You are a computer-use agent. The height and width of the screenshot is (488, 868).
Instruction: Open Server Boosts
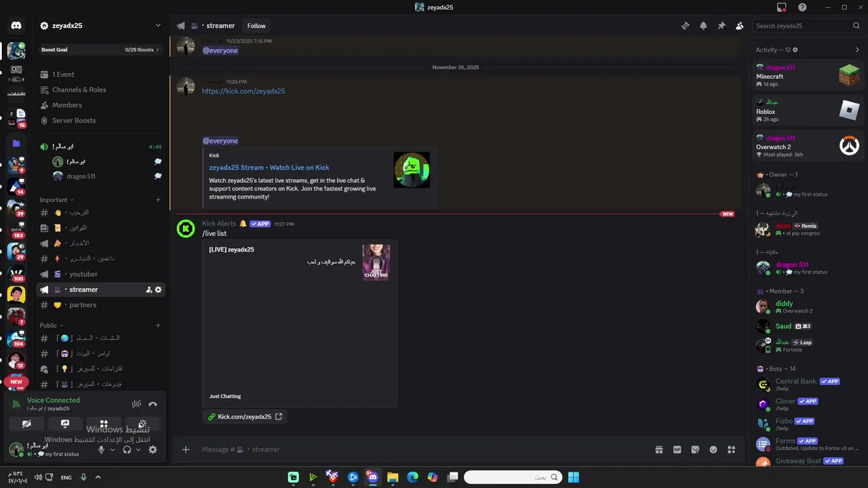pyautogui.click(x=100, y=121)
